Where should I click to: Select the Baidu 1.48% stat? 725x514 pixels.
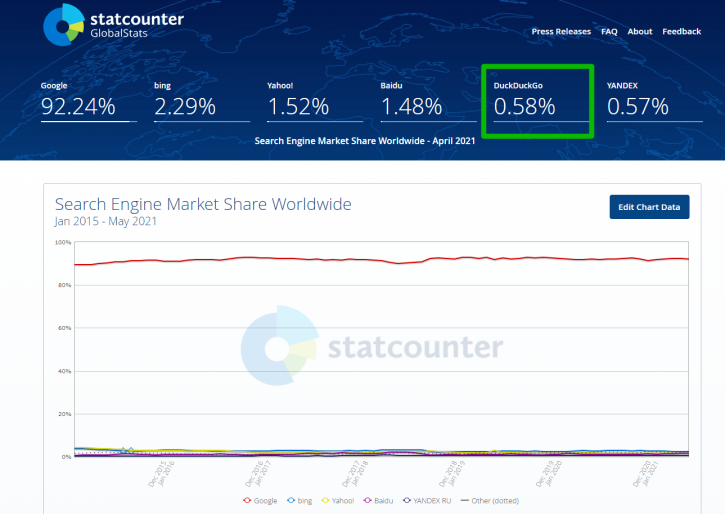pos(428,101)
